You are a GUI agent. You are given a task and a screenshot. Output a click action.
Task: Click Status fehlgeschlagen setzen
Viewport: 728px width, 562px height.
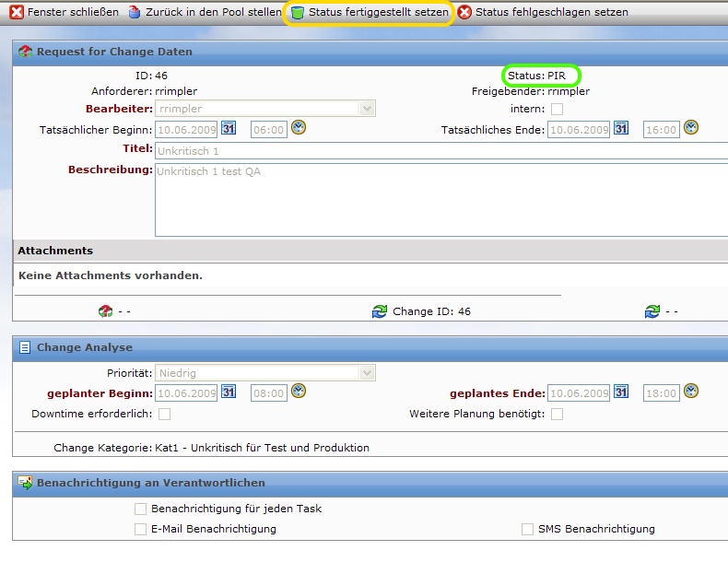(x=543, y=13)
